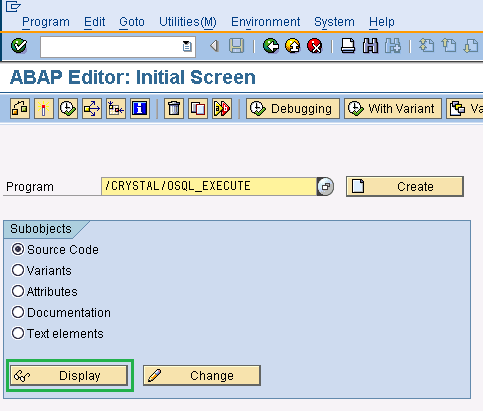483x411 pixels.
Task: Select the Text elements radio button
Action: (x=18, y=333)
